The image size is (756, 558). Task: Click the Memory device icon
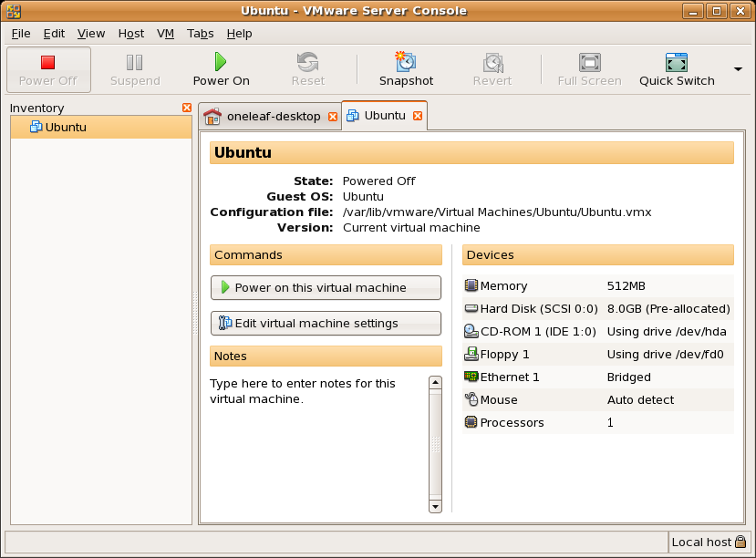coord(471,285)
